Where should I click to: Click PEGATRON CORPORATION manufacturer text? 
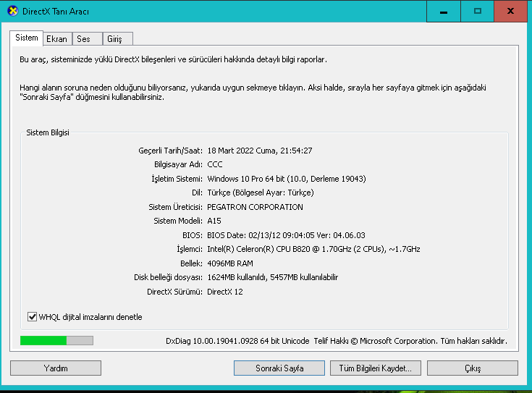pos(255,207)
